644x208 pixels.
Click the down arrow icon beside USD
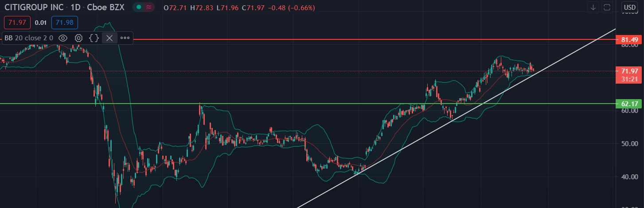pyautogui.click(x=593, y=7)
